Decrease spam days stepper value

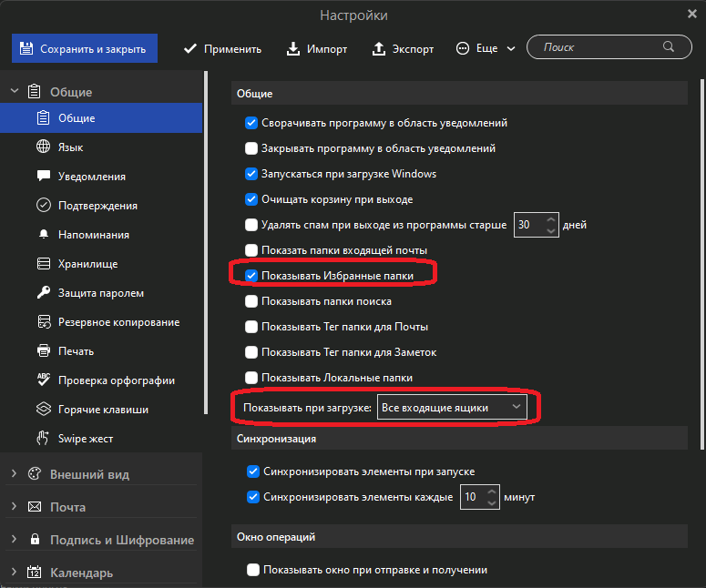(x=550, y=230)
